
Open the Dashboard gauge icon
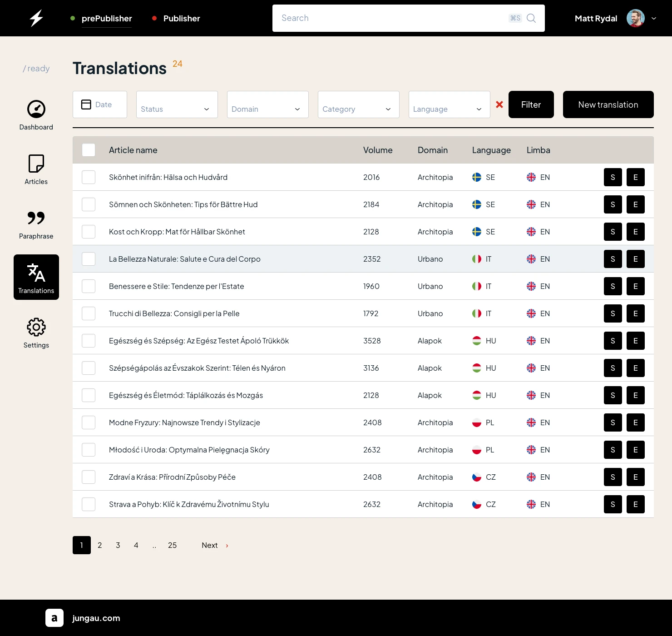[x=36, y=109]
